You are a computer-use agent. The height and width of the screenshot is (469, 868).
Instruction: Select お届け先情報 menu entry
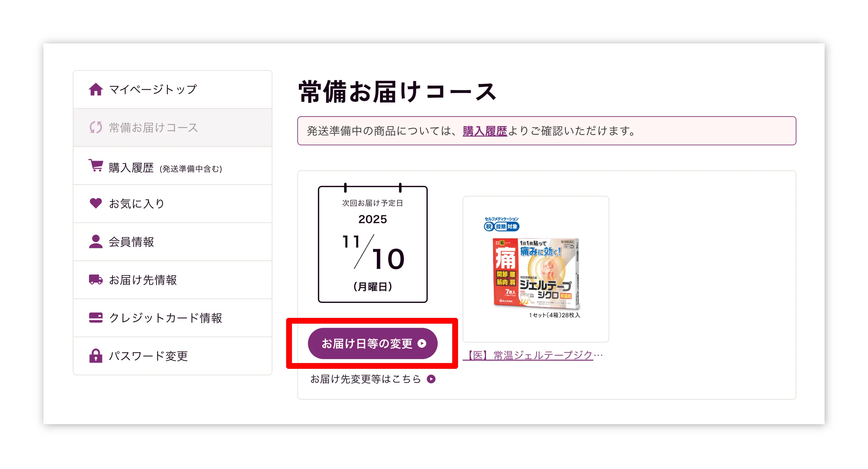pos(172,280)
